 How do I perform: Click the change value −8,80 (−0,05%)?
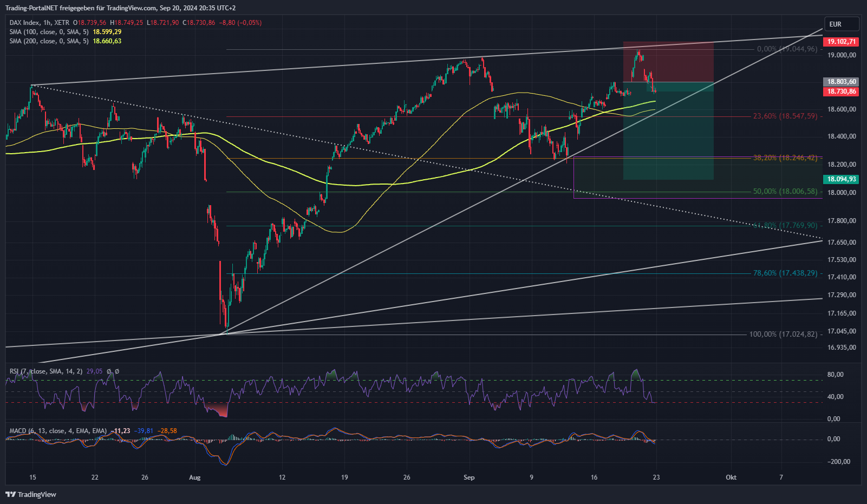click(240, 23)
